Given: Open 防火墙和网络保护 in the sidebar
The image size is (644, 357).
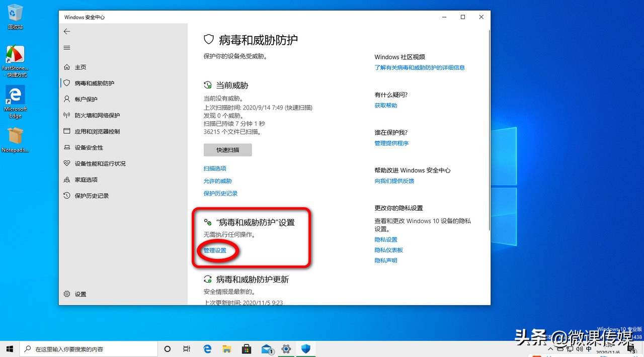Looking at the screenshot, I should 101,115.
